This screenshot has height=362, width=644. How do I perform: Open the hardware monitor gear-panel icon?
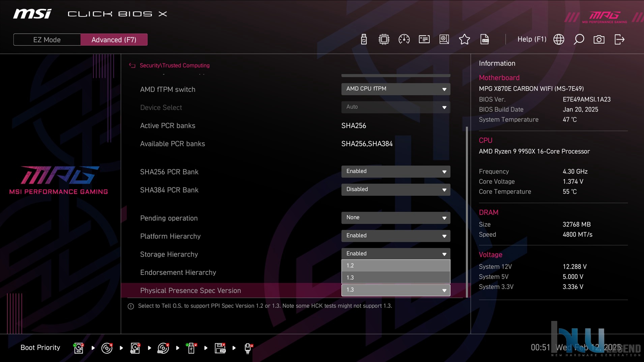point(444,39)
